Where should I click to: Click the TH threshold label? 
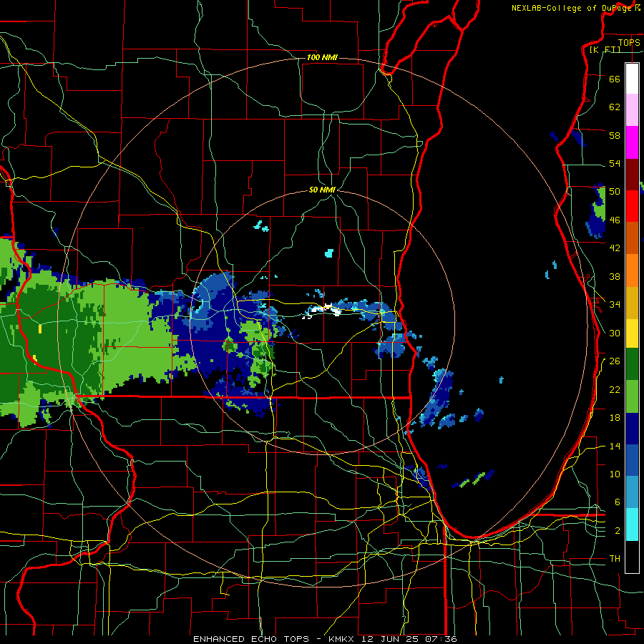pos(615,559)
